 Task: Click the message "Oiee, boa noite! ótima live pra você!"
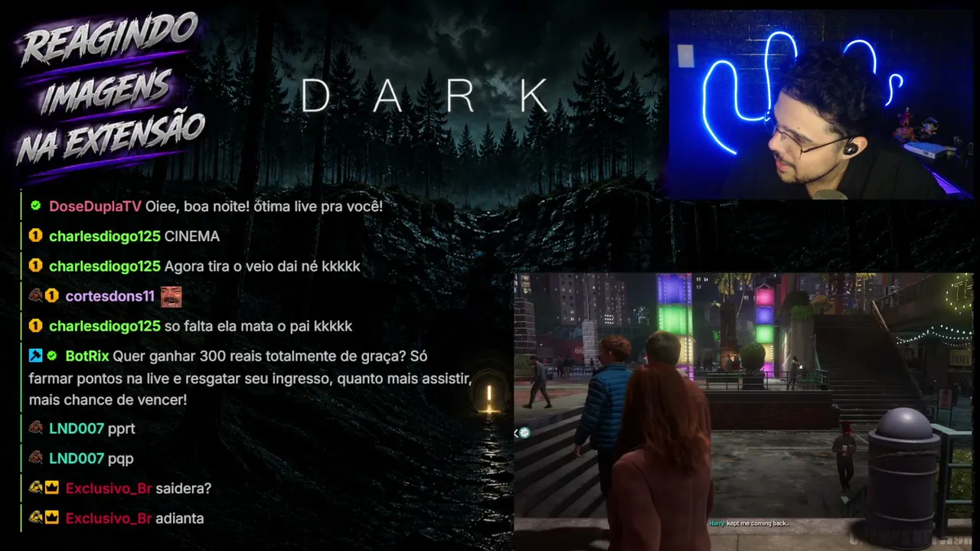263,206
